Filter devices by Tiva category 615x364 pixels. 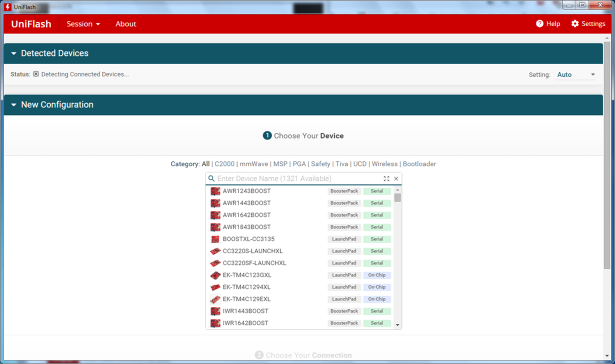coord(342,164)
